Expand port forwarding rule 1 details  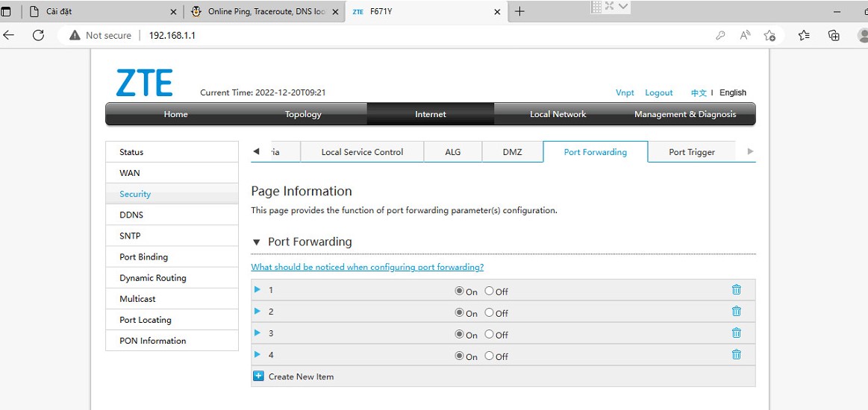coord(257,289)
